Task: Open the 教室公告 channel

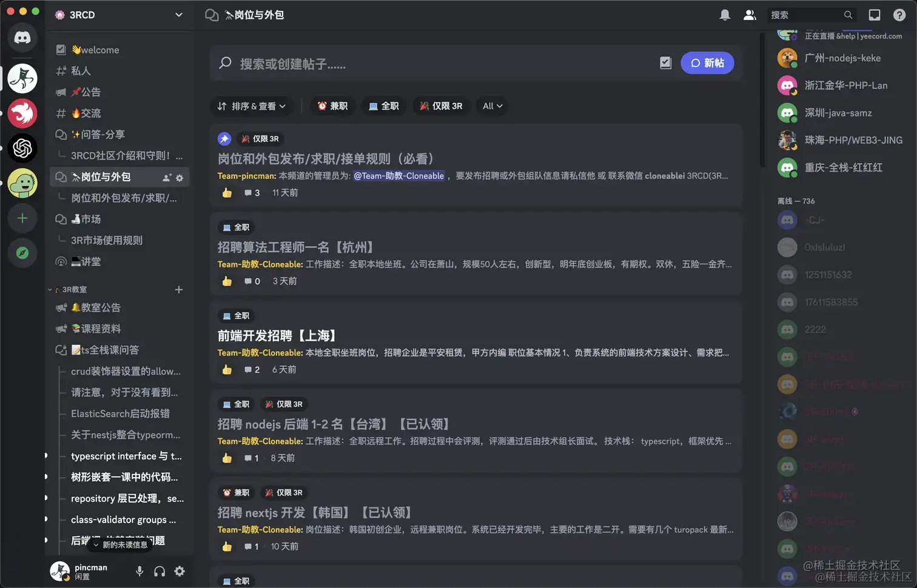Action: 119,308
